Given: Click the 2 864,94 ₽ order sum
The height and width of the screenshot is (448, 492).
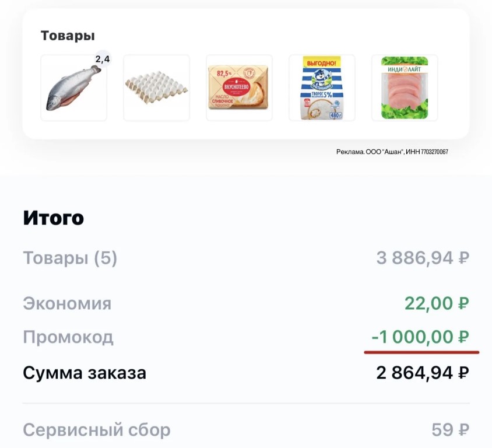Looking at the screenshot, I should click(x=423, y=373).
